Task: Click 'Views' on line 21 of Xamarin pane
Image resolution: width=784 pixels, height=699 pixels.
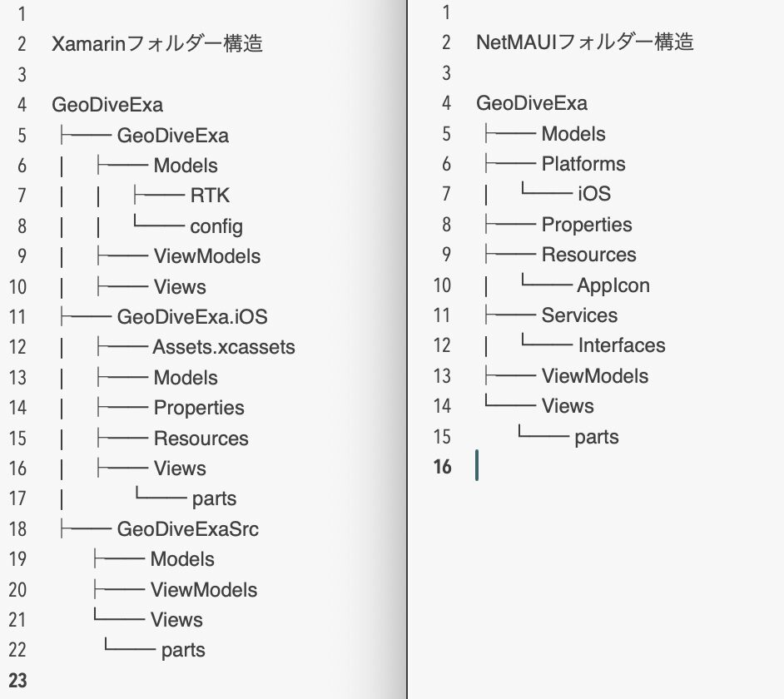Action: click(177, 620)
